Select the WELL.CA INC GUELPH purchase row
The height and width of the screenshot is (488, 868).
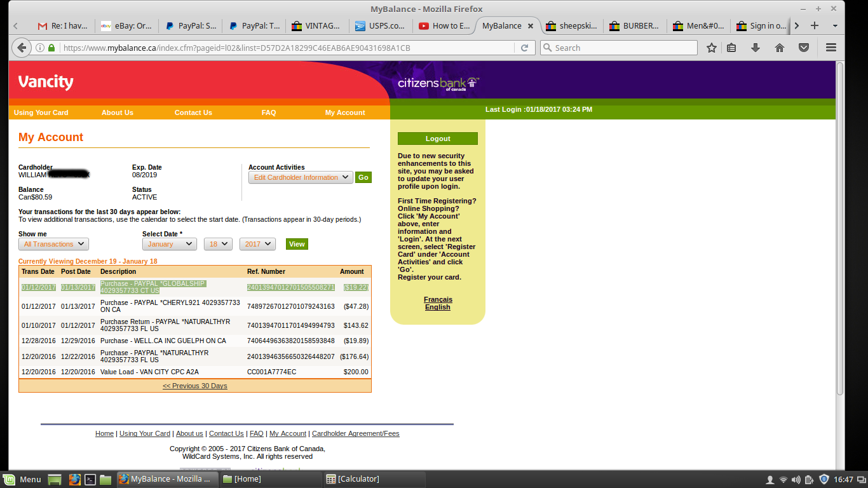195,341
